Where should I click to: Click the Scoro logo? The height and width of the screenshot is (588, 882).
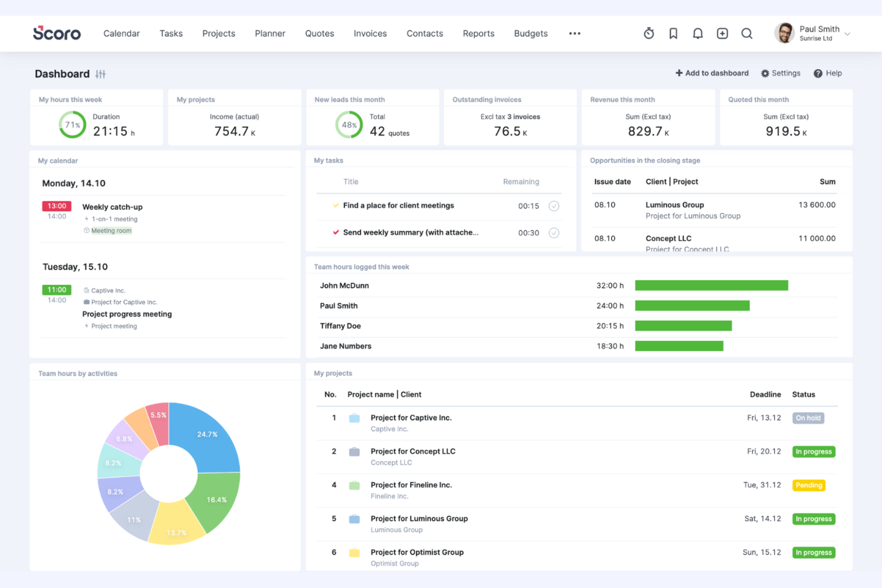pos(57,33)
